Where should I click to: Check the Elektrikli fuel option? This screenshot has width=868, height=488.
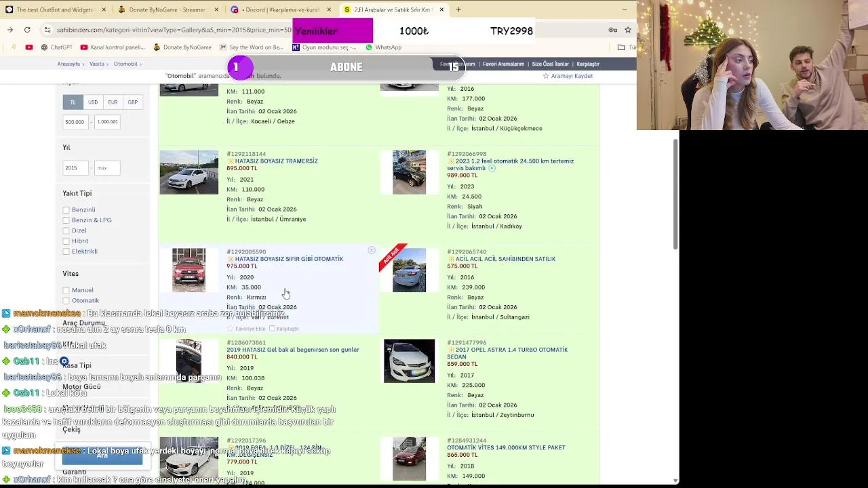coord(66,251)
